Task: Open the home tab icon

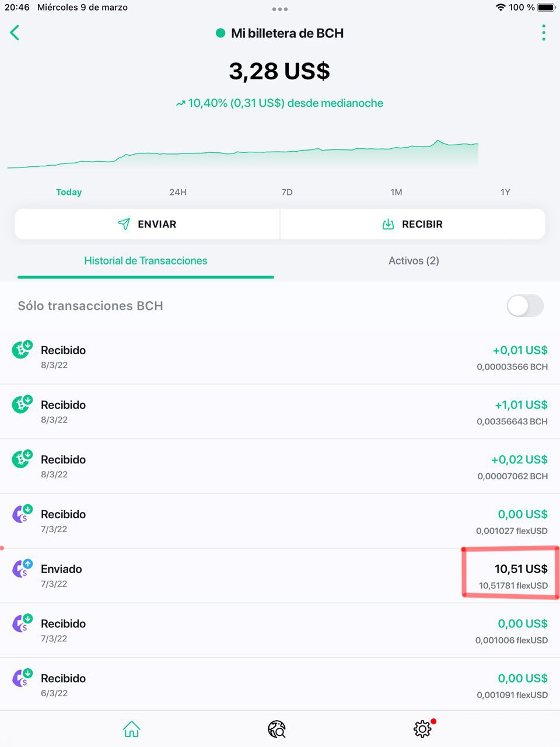Action: (x=132, y=729)
